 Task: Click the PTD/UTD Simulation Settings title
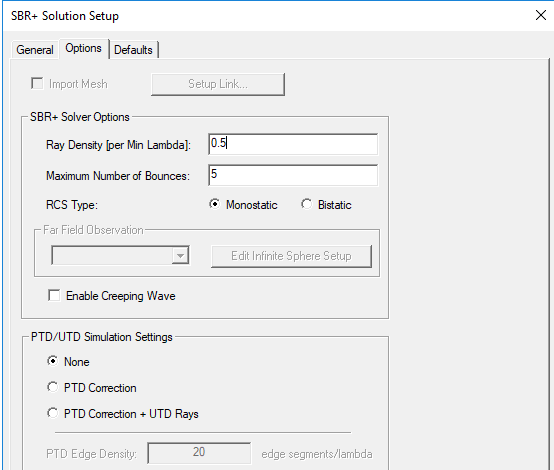(x=102, y=337)
